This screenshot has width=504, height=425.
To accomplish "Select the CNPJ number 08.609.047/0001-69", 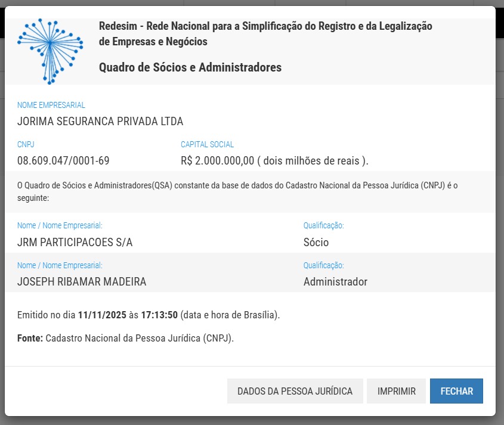I will [63, 161].
